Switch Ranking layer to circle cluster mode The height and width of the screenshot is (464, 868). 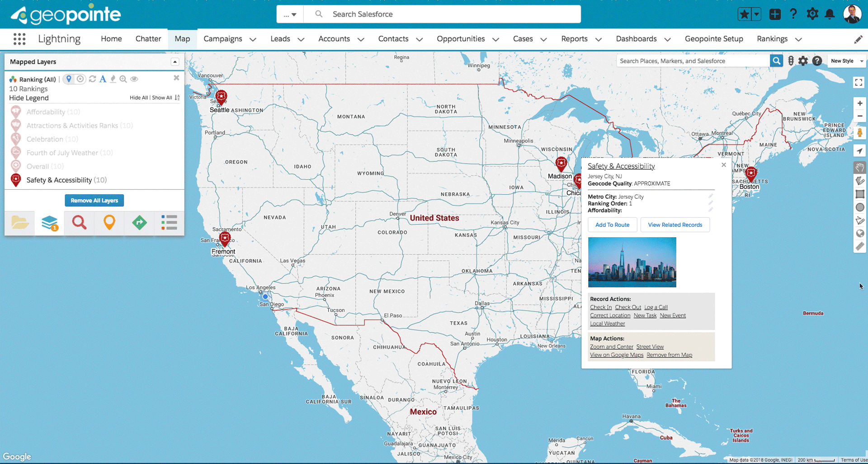pos(80,79)
